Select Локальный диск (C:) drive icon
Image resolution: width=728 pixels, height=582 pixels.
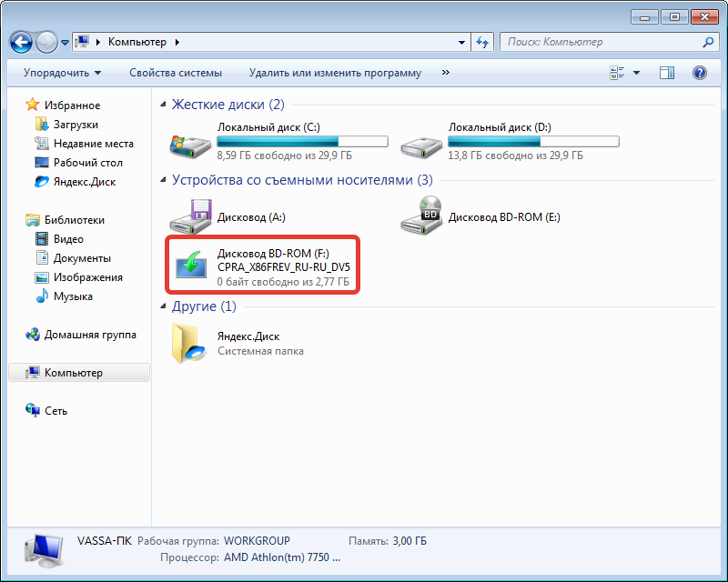[x=190, y=145]
